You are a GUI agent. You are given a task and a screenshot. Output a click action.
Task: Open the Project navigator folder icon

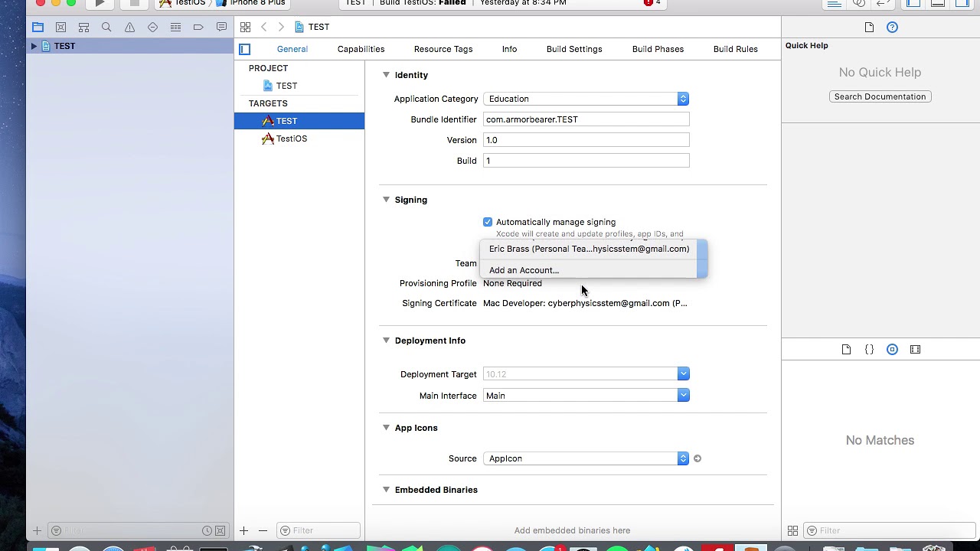[x=38, y=28]
